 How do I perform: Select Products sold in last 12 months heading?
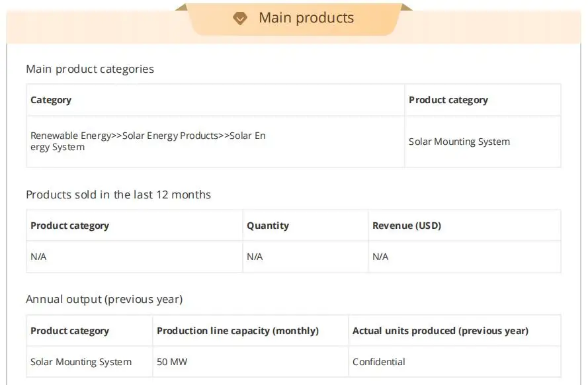pos(118,194)
